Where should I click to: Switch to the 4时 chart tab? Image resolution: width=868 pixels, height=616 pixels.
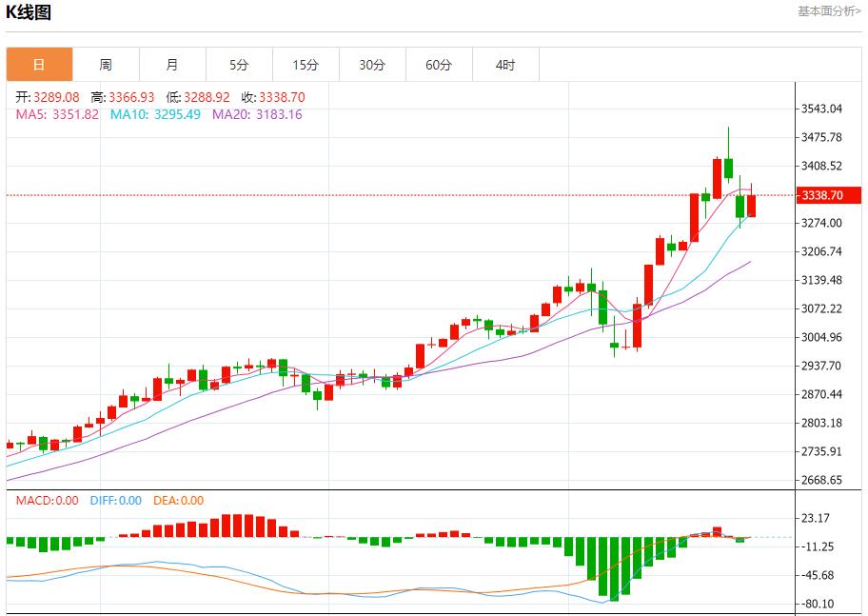505,65
